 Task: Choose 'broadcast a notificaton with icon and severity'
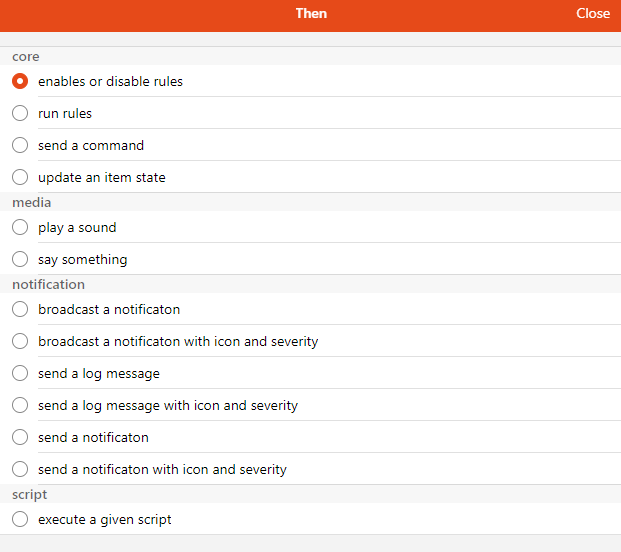click(20, 341)
